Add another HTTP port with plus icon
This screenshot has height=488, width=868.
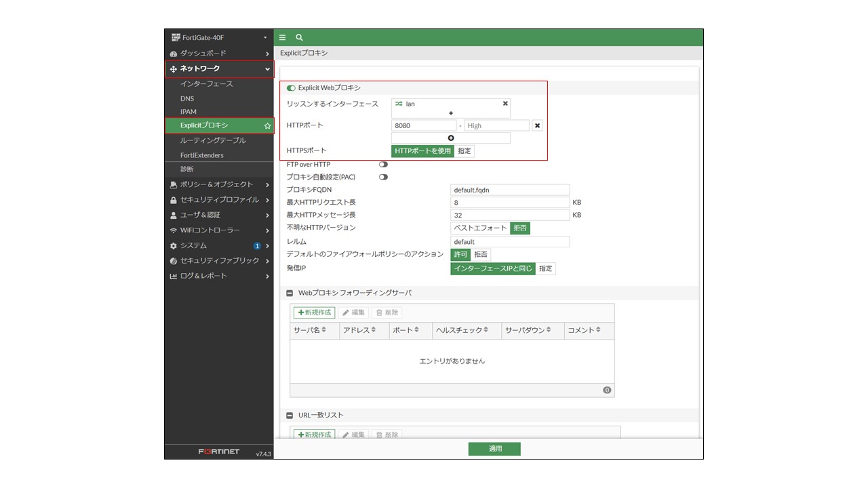click(x=451, y=138)
